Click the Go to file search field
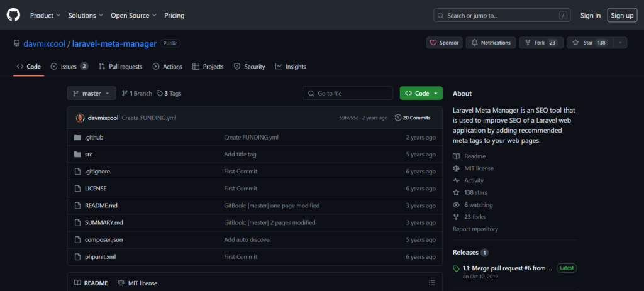This screenshot has height=291, width=644. [x=372, y=93]
